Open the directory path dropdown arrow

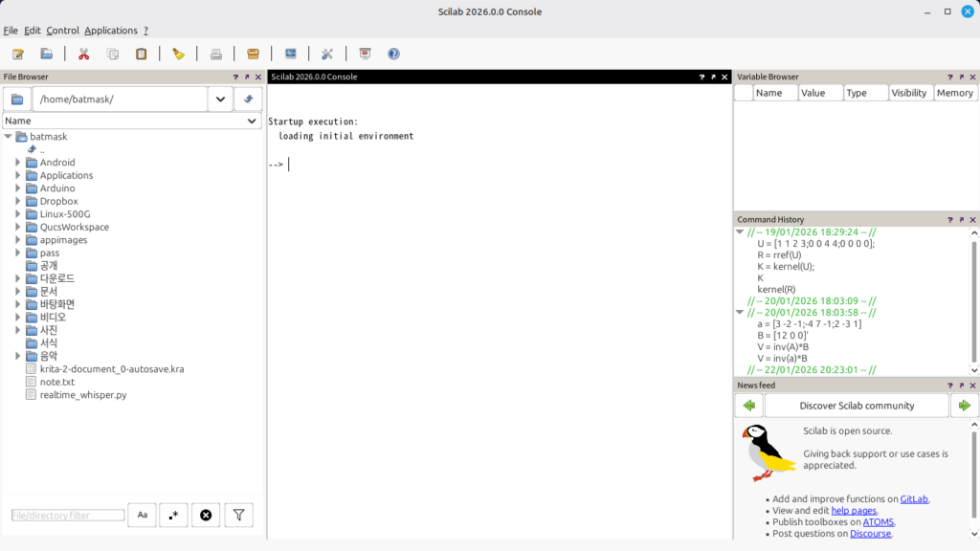click(220, 99)
